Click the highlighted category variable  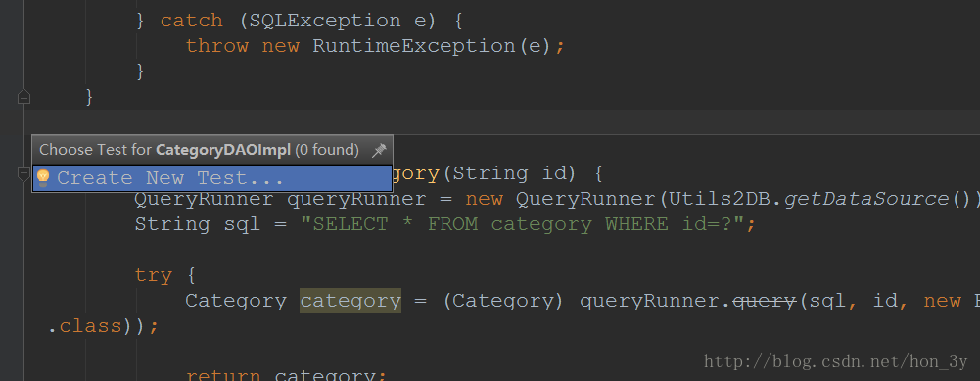click(350, 301)
